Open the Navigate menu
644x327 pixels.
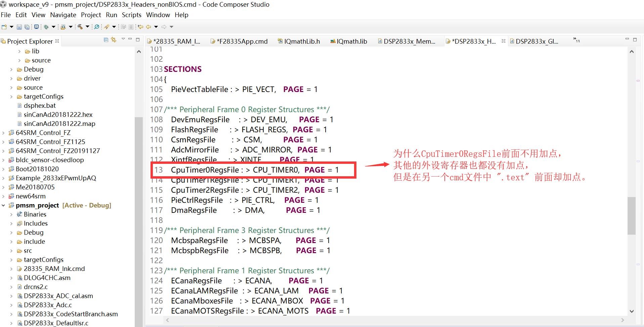[63, 15]
